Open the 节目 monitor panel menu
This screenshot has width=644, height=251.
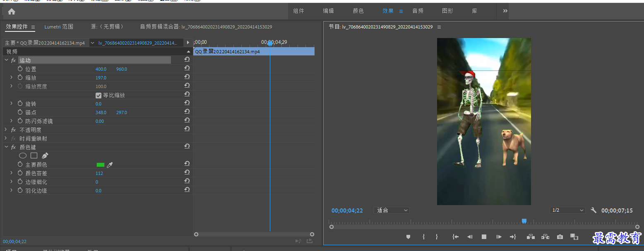click(439, 27)
